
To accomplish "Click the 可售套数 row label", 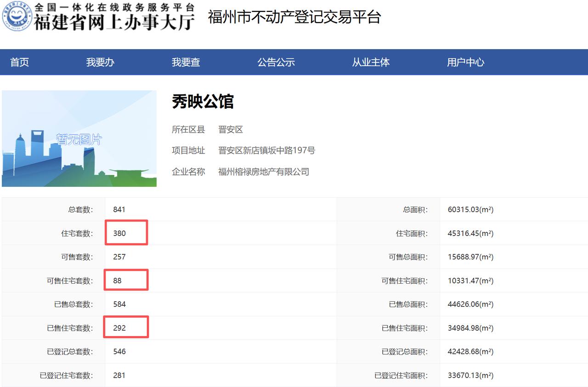I will 77,257.
